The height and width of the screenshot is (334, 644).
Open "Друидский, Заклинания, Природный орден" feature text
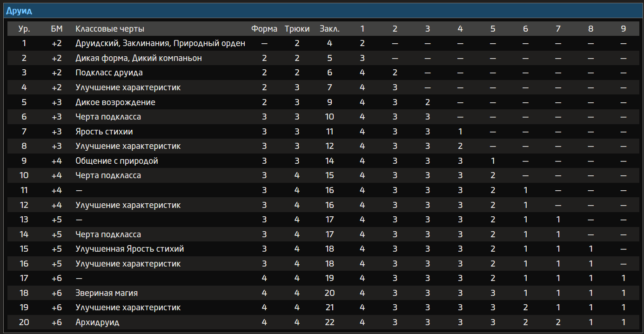click(x=160, y=44)
